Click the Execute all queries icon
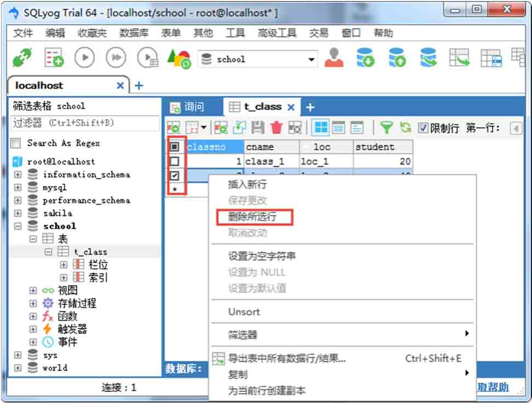This screenshot has width=532, height=403. 116,58
